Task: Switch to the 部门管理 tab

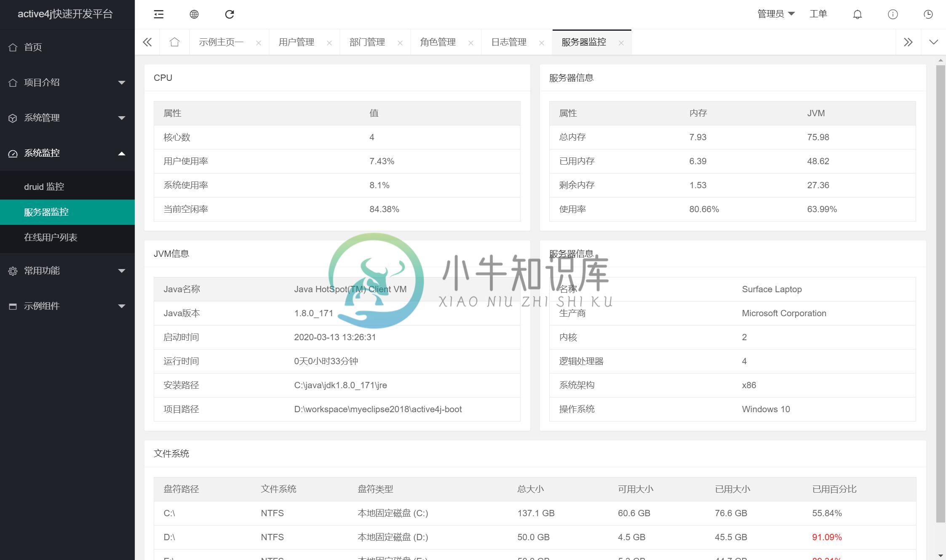Action: coord(367,42)
